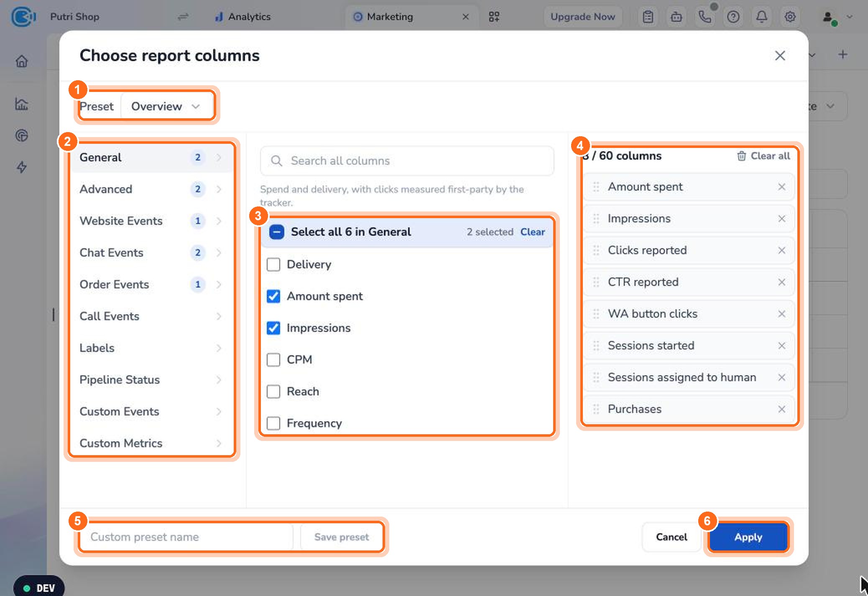Click the Clear link in General

click(x=532, y=232)
